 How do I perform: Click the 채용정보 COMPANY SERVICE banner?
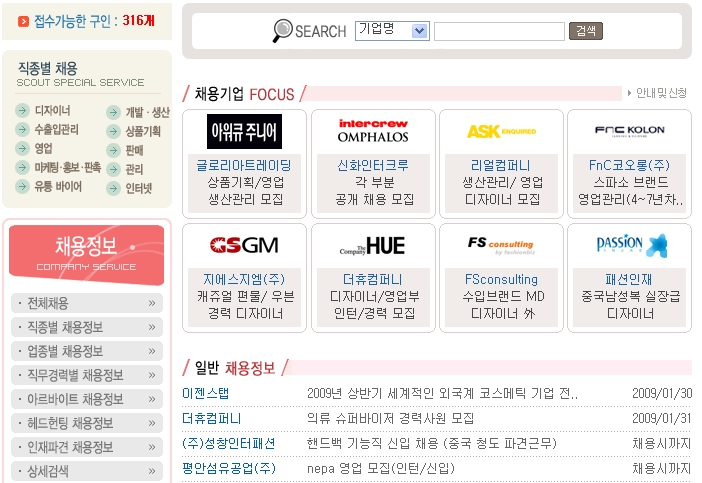86,255
